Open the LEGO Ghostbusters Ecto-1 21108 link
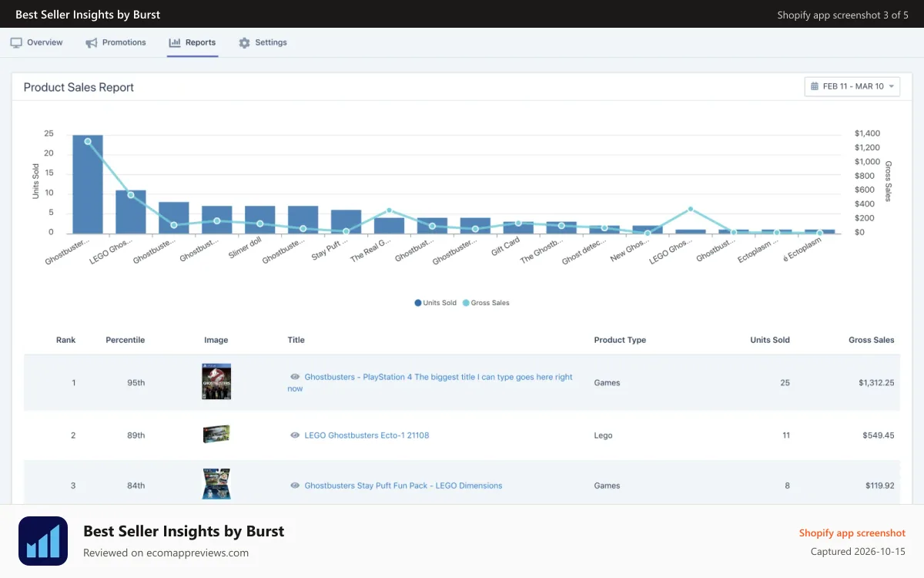This screenshot has width=924, height=578. tap(367, 435)
